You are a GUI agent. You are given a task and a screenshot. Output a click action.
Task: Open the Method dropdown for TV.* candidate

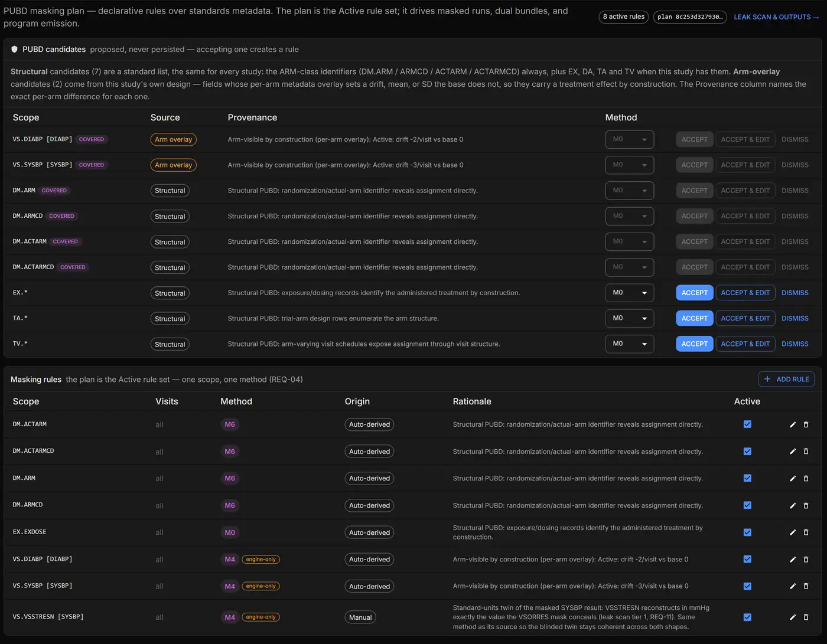click(x=629, y=344)
